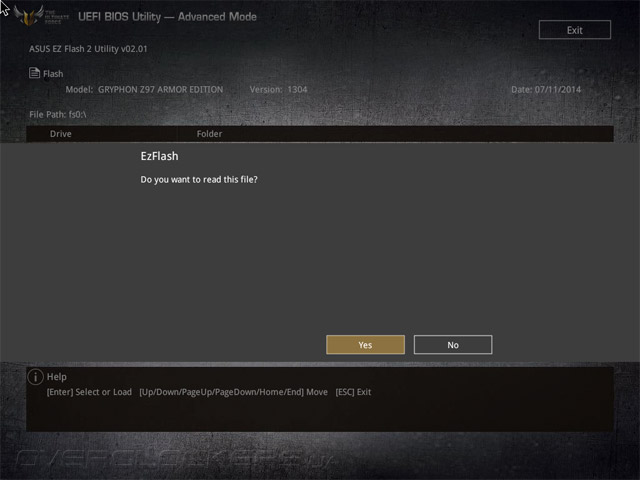Click the Flash label text
This screenshot has width=640, height=480.
(53, 74)
